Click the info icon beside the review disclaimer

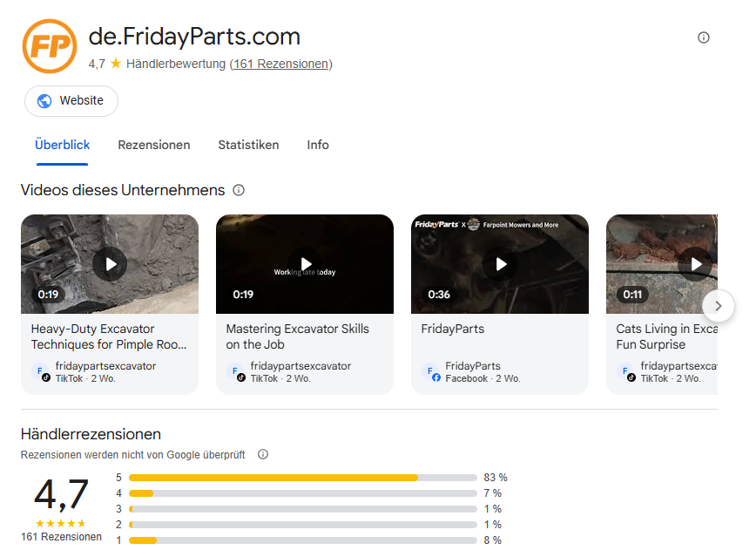pyautogui.click(x=262, y=454)
